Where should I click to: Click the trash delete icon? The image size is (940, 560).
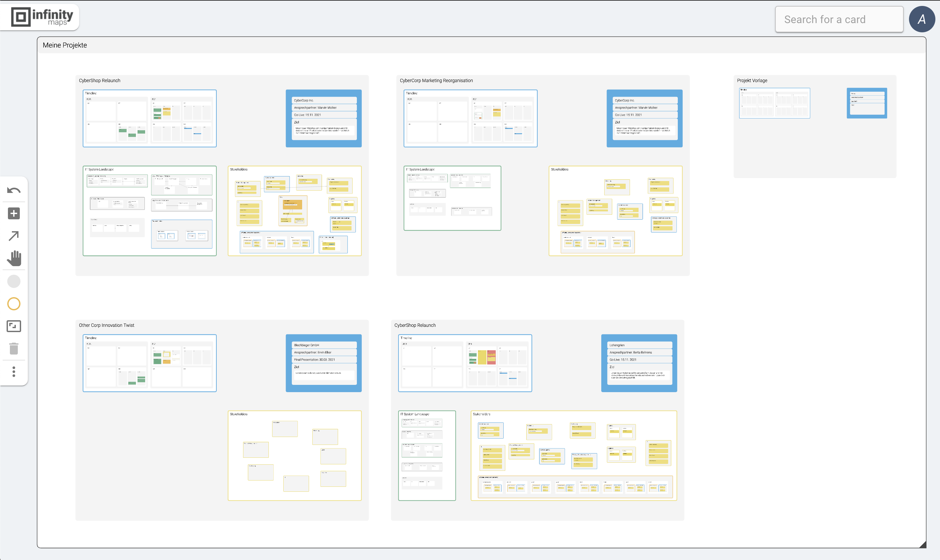tap(14, 349)
